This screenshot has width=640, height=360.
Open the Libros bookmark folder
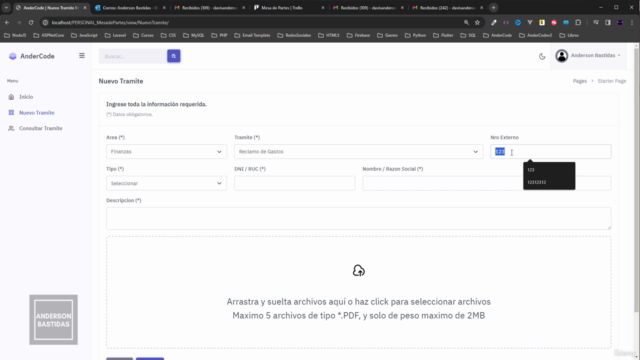point(569,36)
